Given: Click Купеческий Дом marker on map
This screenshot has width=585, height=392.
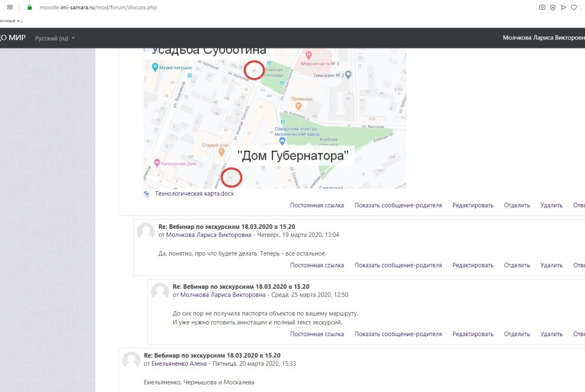Looking at the screenshot, I should [157, 163].
